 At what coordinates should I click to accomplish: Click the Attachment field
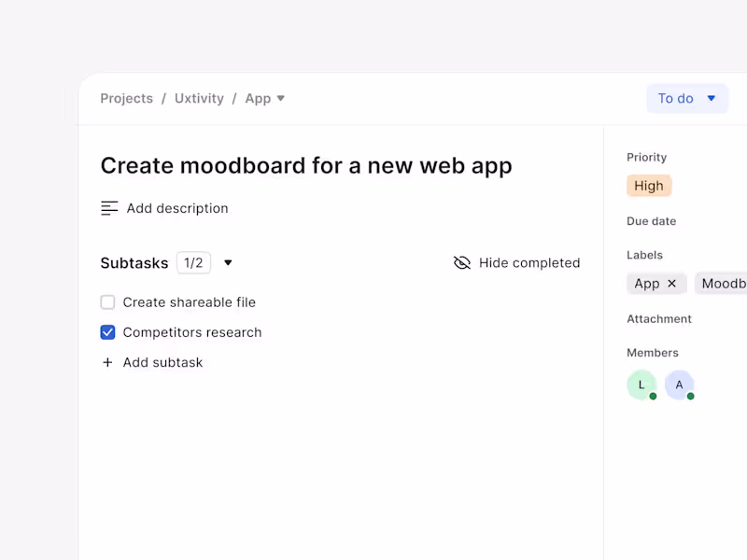tap(659, 319)
